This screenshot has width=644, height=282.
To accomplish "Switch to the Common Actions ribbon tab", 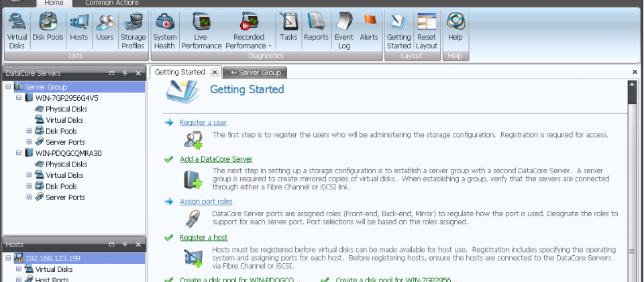I will pyautogui.click(x=112, y=3).
